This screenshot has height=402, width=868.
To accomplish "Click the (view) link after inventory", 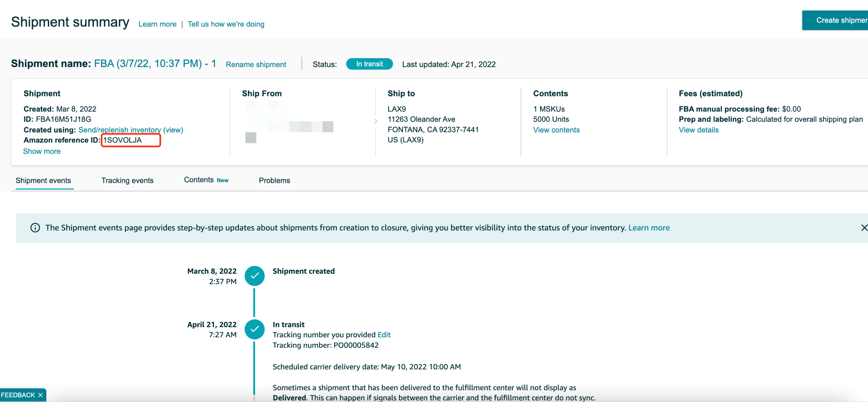I will pyautogui.click(x=173, y=130).
